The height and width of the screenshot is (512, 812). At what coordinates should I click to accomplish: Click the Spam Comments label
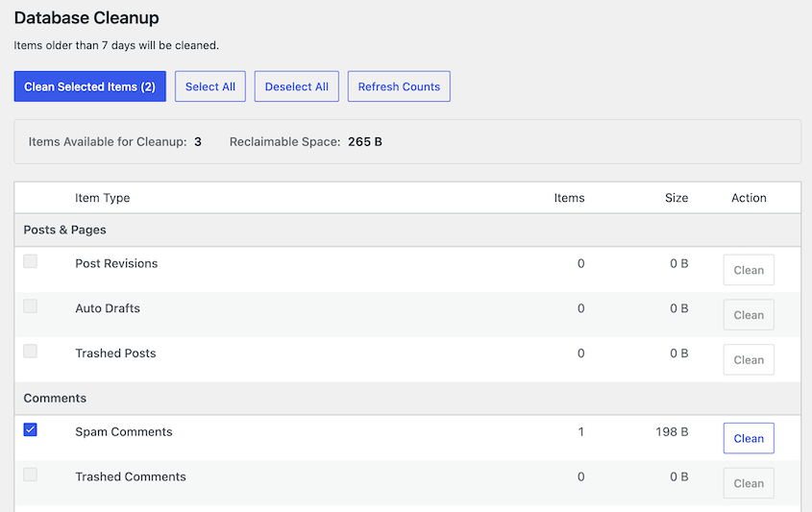pyautogui.click(x=124, y=431)
